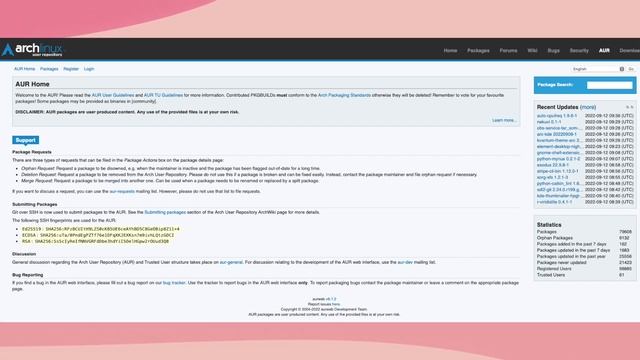Open the language selector showing English
The image size is (640, 360).
coord(598,69)
